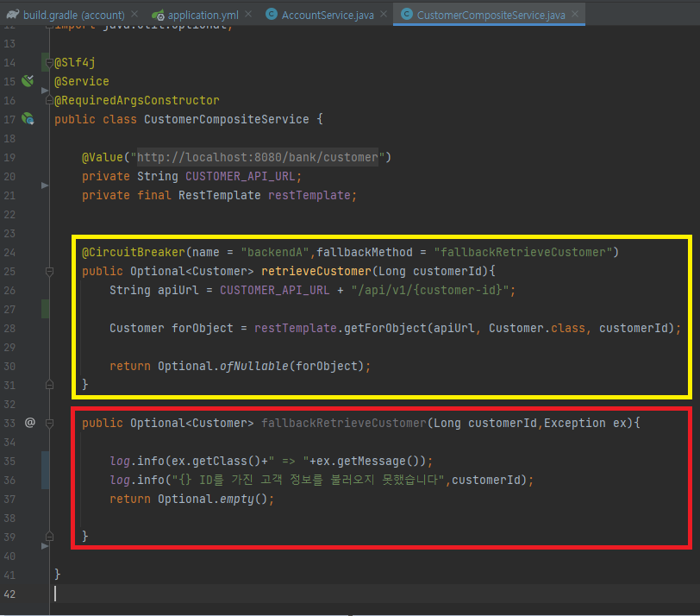Click the CUSTOMER_API_URL field declaration on line 20
700x616 pixels.
(241, 177)
